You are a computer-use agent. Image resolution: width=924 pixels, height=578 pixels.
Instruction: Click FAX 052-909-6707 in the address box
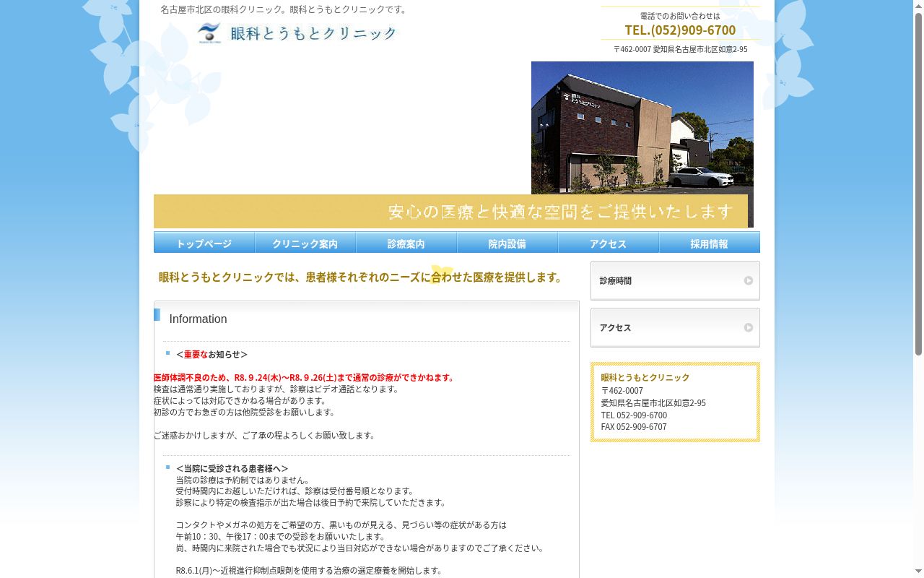tap(634, 426)
